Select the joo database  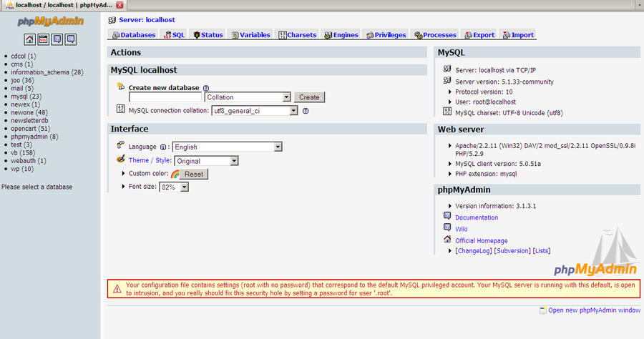(23, 80)
